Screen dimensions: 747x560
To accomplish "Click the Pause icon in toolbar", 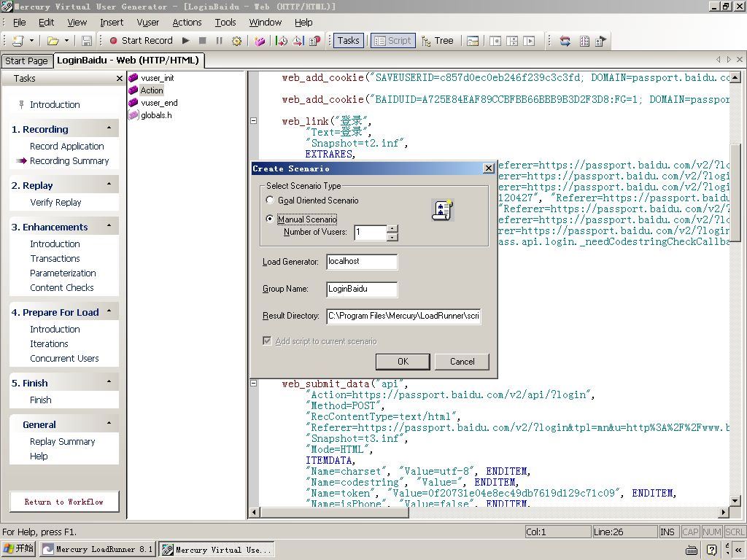I will 219,41.
